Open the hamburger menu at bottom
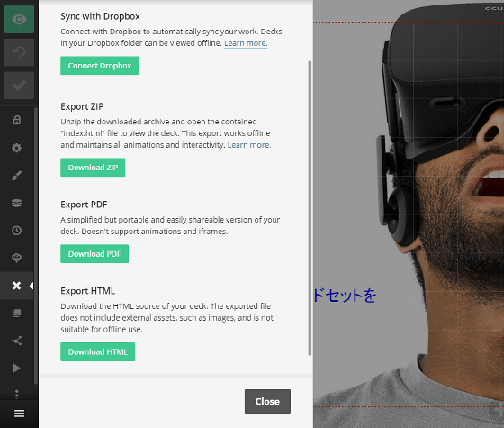This screenshot has height=428, width=504. coord(19,414)
